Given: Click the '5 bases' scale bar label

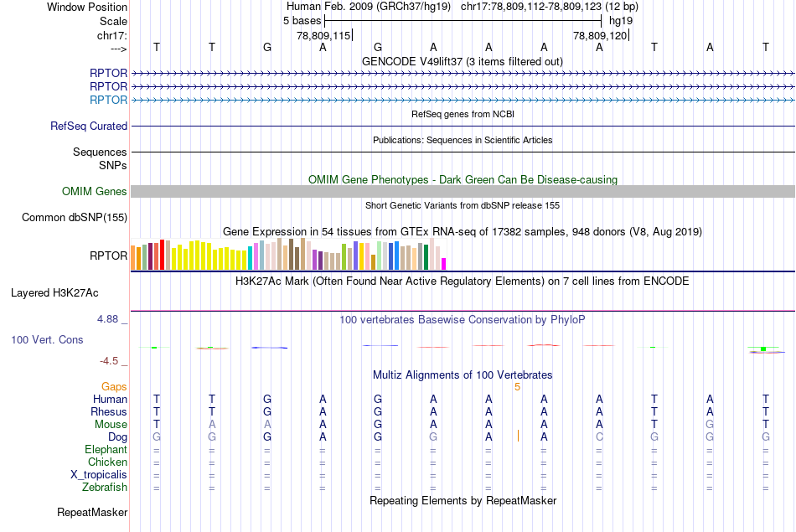Looking at the screenshot, I should (302, 21).
